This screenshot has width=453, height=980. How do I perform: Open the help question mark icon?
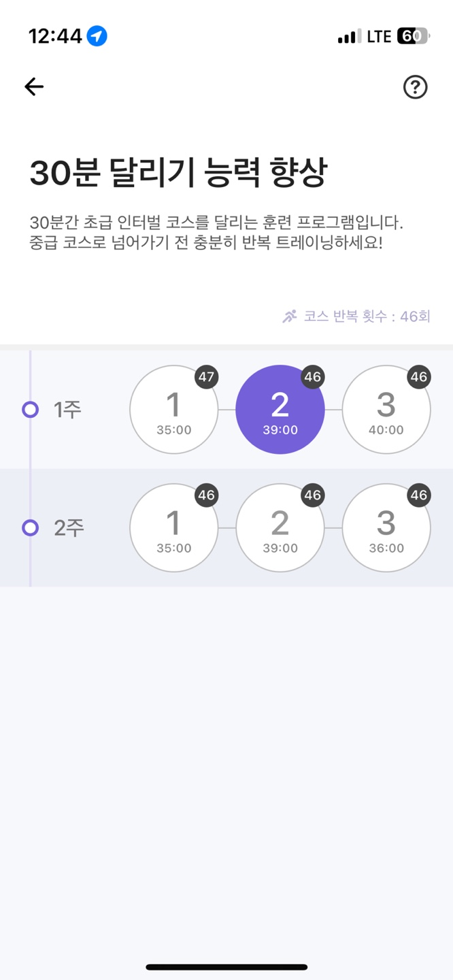click(415, 87)
